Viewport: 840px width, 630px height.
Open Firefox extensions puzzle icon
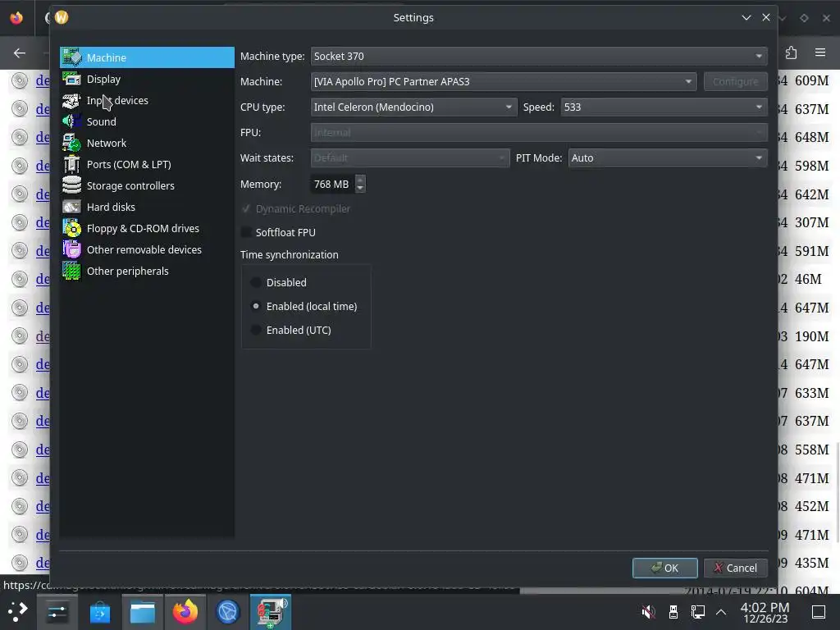[792, 52]
